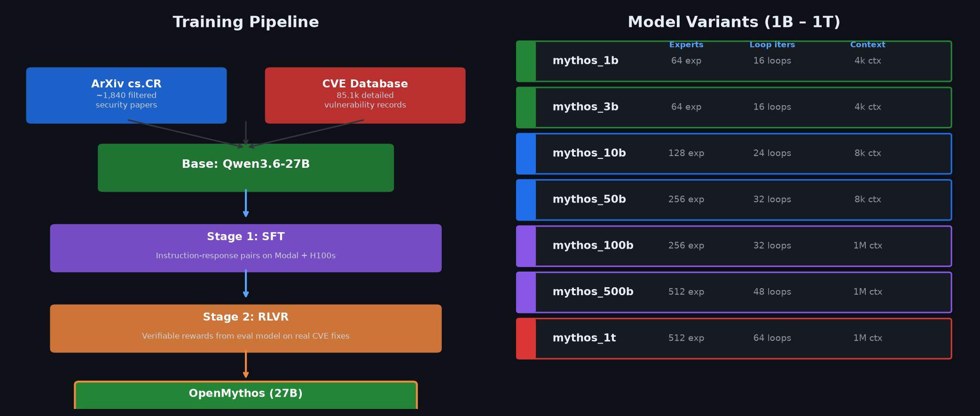The width and height of the screenshot is (980, 416).
Task: Click the red color tab of mythos_1t
Action: (526, 338)
